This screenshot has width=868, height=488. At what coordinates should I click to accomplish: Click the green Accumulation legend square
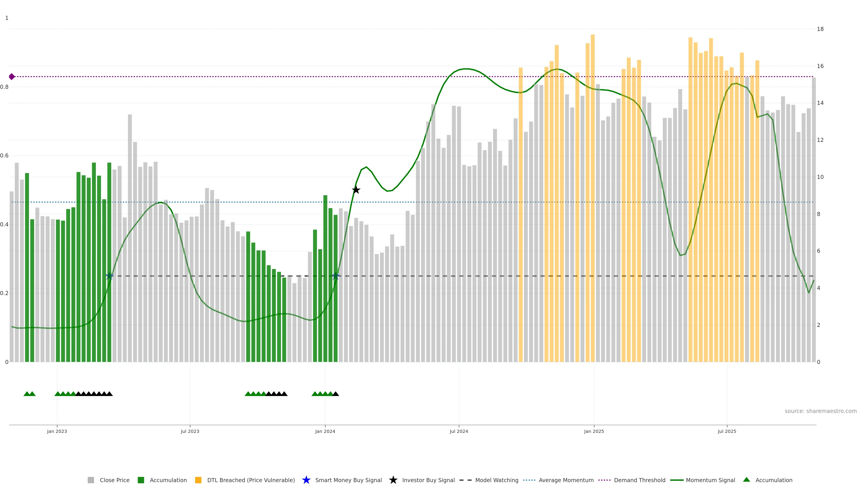click(x=141, y=480)
